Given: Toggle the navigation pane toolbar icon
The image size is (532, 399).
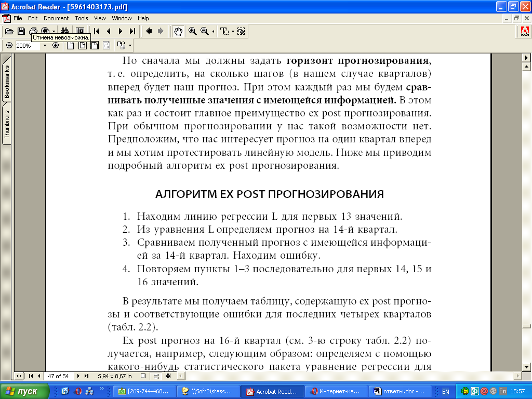Looking at the screenshot, I should [80, 31].
